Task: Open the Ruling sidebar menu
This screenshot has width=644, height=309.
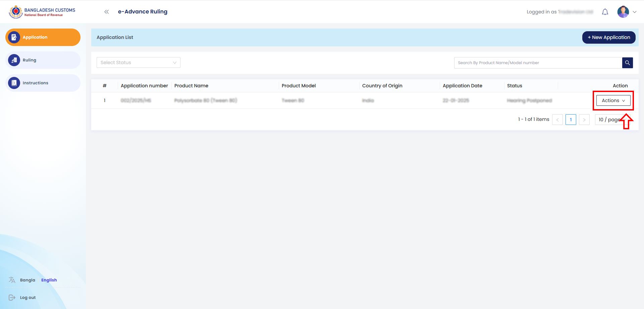Action: click(x=43, y=60)
